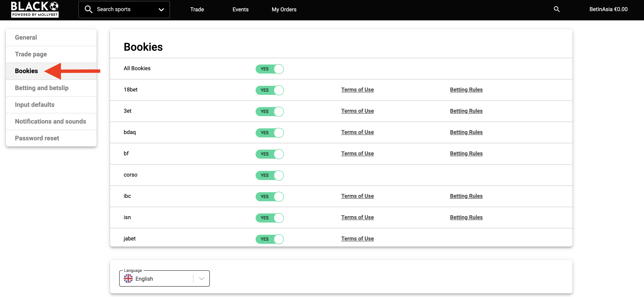644x297 pixels.
Task: Open Notifications and sounds settings
Action: point(51,121)
